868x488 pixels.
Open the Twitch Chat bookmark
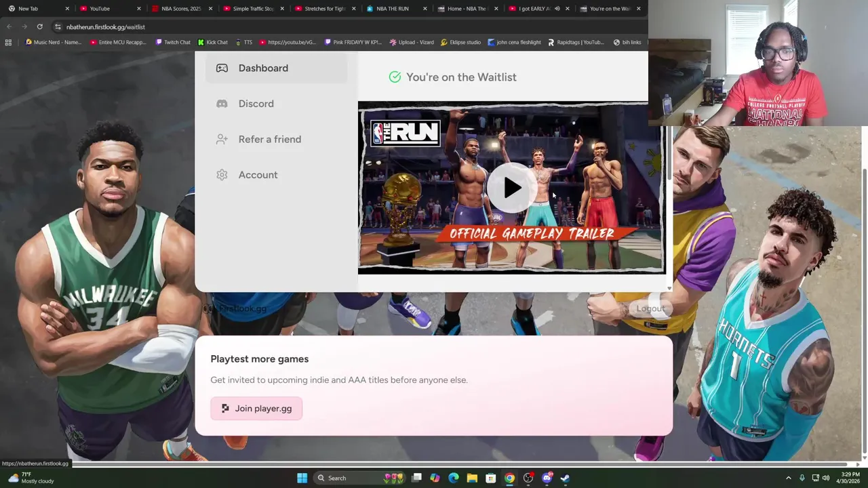(173, 42)
